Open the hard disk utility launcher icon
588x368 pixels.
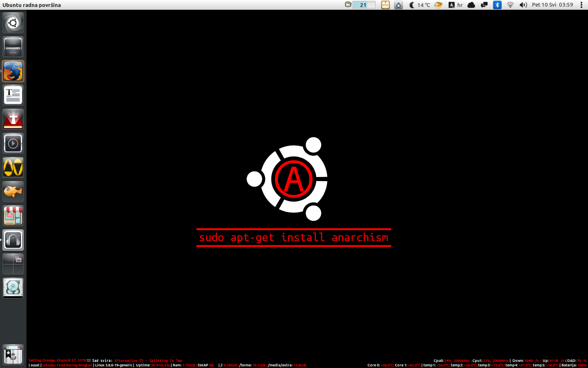click(x=13, y=288)
